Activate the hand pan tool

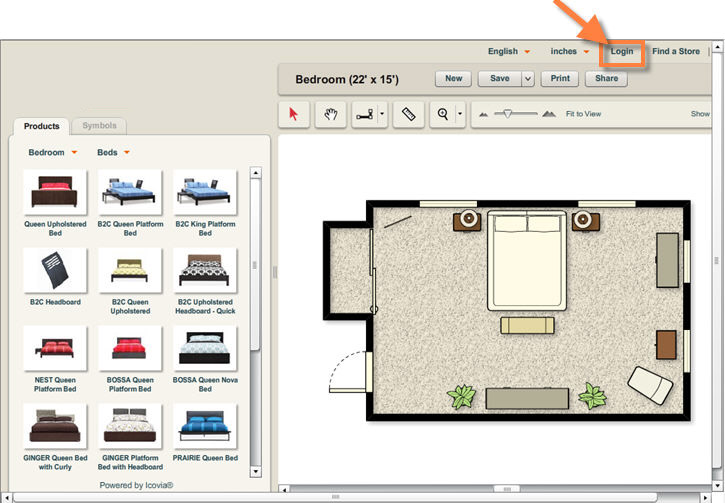click(329, 115)
